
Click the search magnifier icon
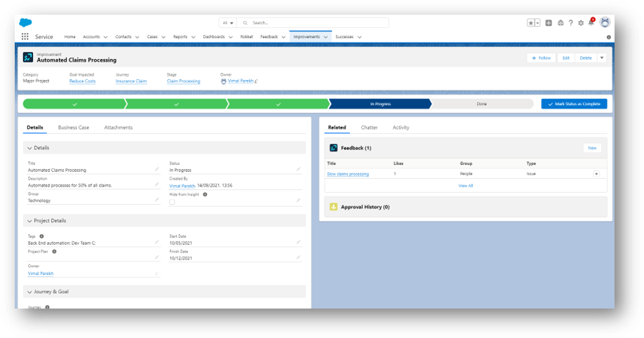246,23
